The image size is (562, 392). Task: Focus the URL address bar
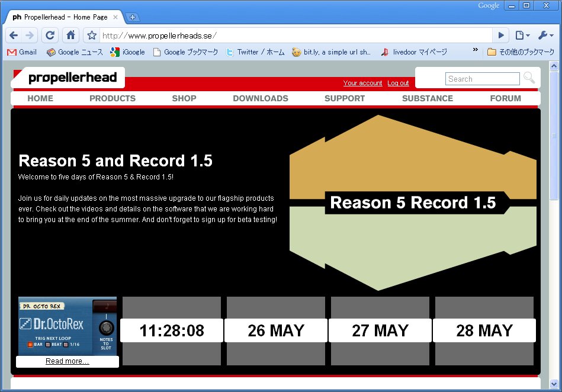[296, 36]
